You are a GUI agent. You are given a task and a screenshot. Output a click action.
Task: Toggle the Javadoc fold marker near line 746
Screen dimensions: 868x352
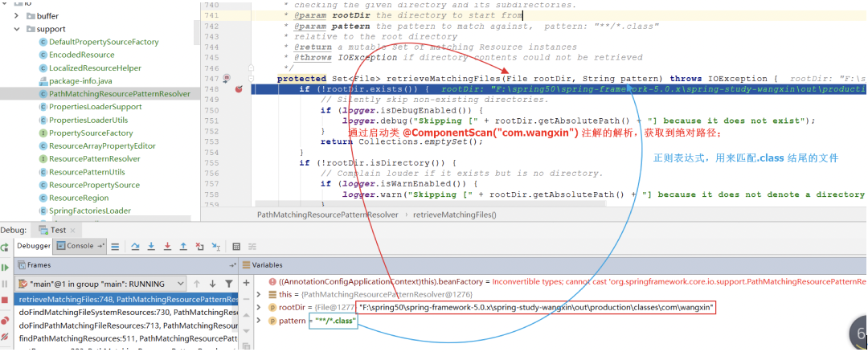click(x=252, y=68)
